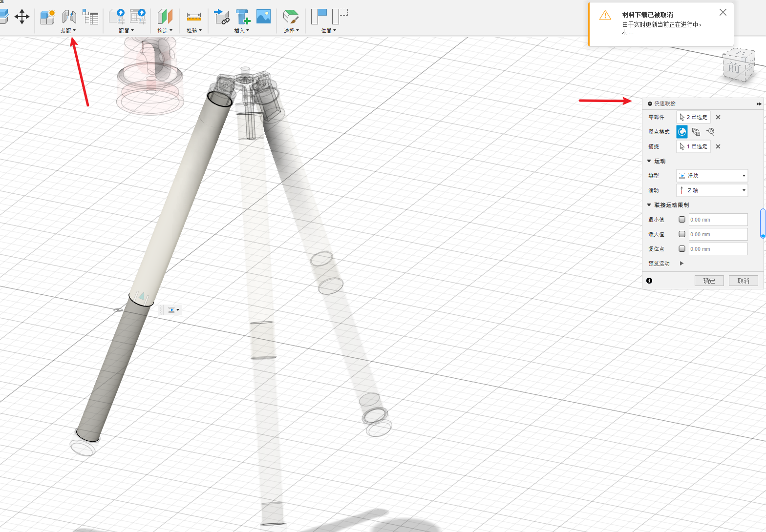Image resolution: width=766 pixels, height=532 pixels.
Task: Click the 取消 button
Action: pyautogui.click(x=743, y=281)
